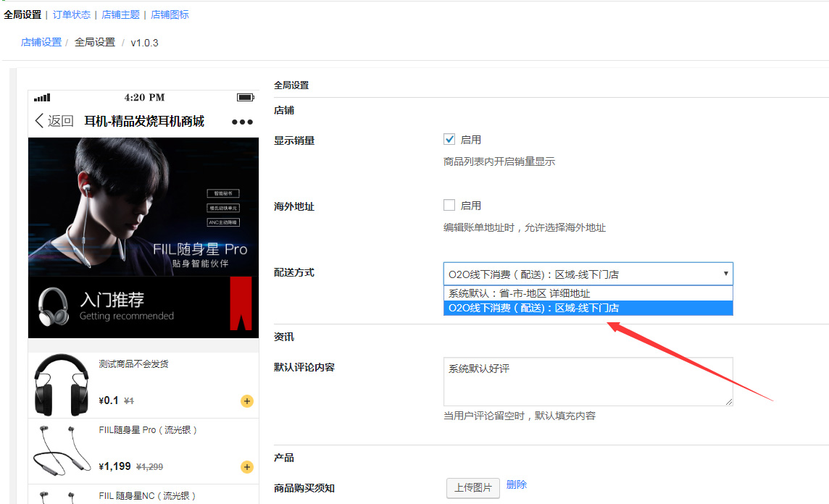829x504 pixels.
Task: Click the 启用 label next to 海外地址
Action: [470, 206]
